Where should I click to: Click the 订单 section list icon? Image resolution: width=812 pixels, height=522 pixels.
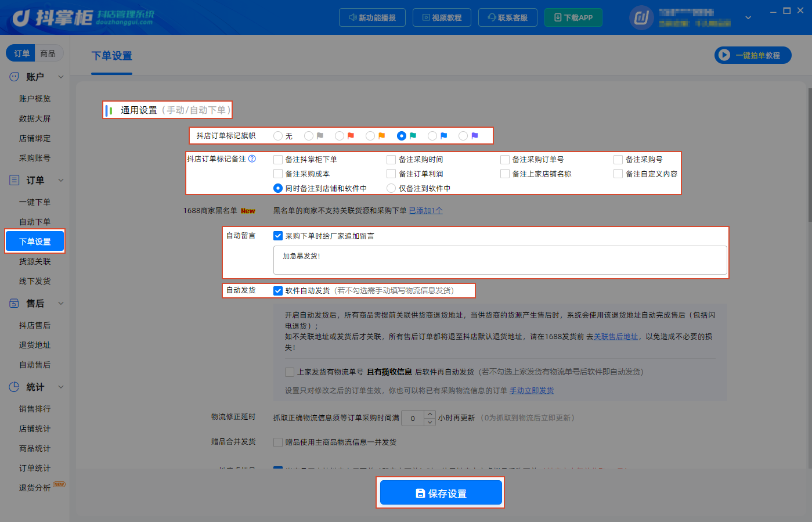(15, 180)
